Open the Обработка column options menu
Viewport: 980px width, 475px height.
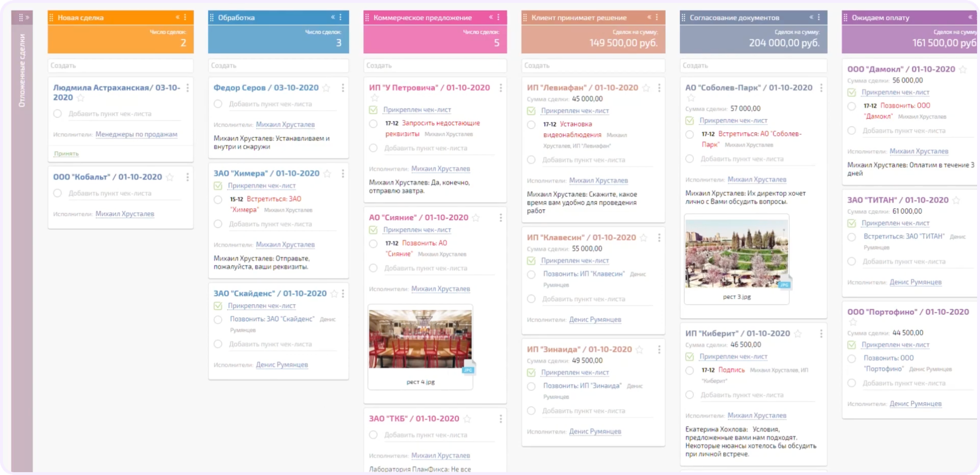341,18
